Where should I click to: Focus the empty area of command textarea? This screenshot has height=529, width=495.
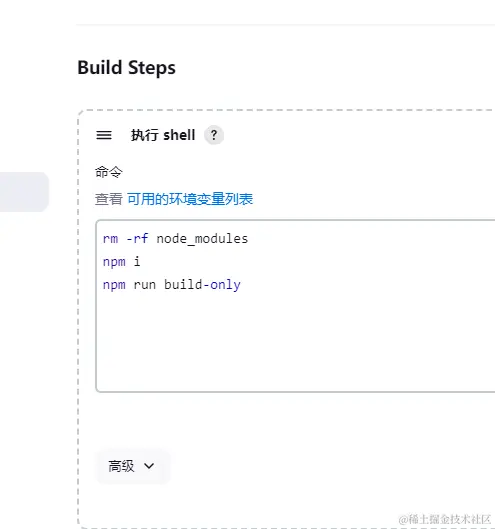pyautogui.click(x=295, y=341)
